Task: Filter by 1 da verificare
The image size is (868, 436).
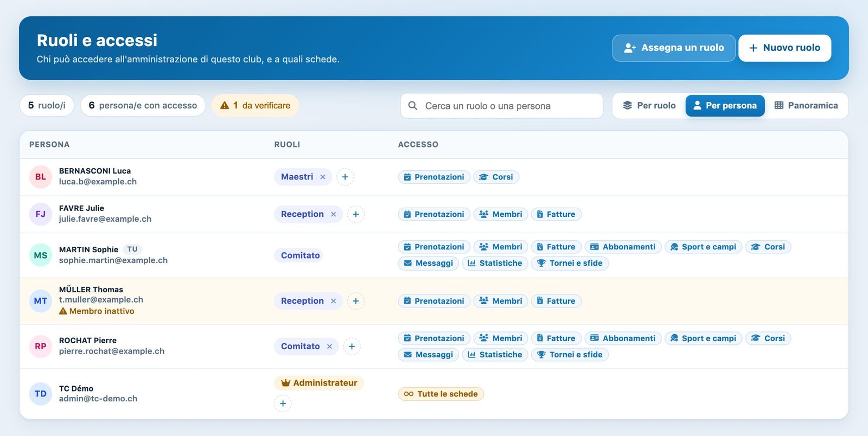Action: [x=255, y=106]
